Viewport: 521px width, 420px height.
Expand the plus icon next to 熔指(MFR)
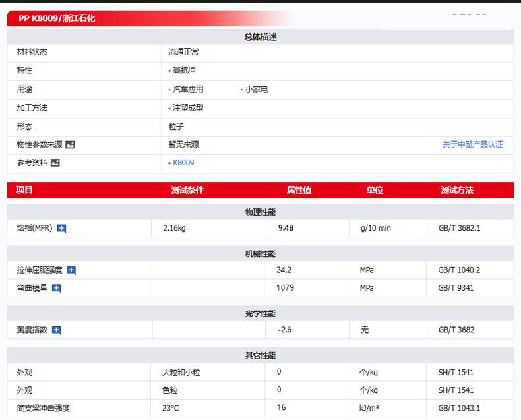(61, 229)
